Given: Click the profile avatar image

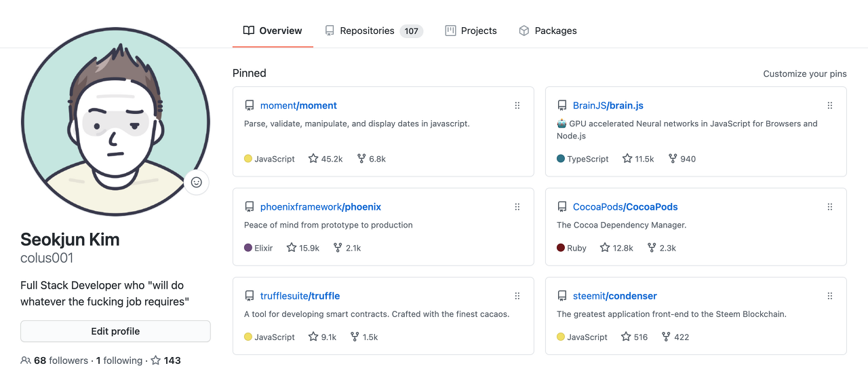Looking at the screenshot, I should [115, 122].
